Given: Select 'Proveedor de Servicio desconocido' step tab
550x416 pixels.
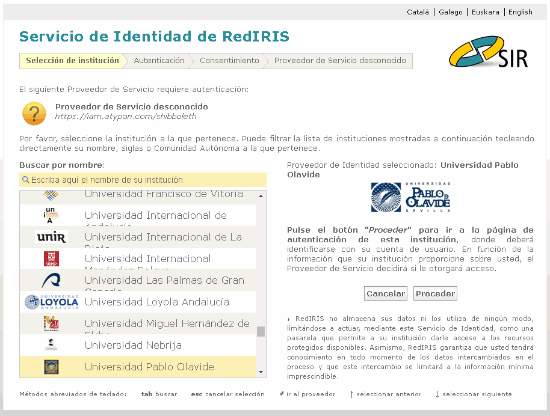Looking at the screenshot, I should [340, 61].
